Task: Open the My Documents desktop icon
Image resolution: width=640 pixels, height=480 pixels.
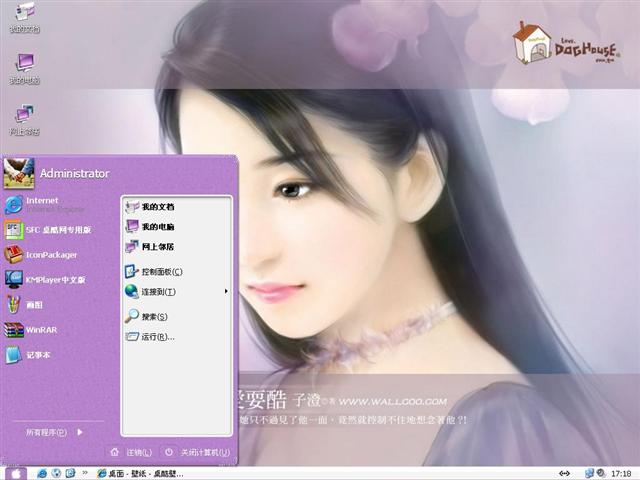Action: click(x=24, y=17)
